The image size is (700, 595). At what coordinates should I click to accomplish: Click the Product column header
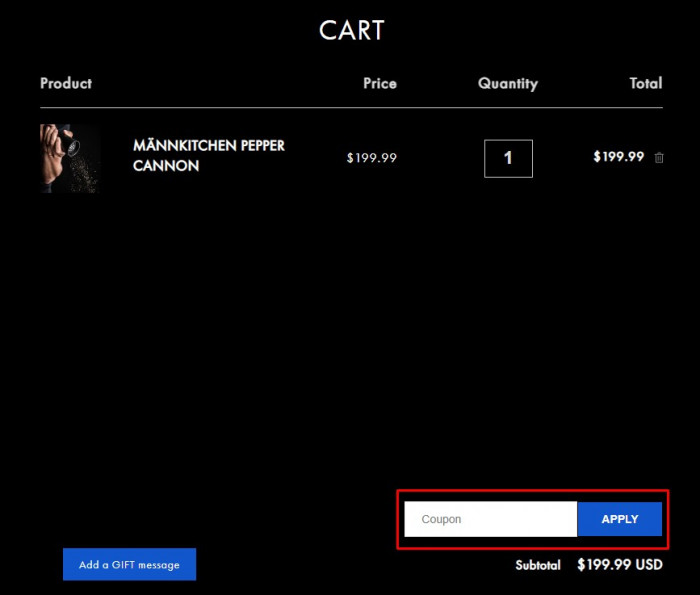(66, 83)
